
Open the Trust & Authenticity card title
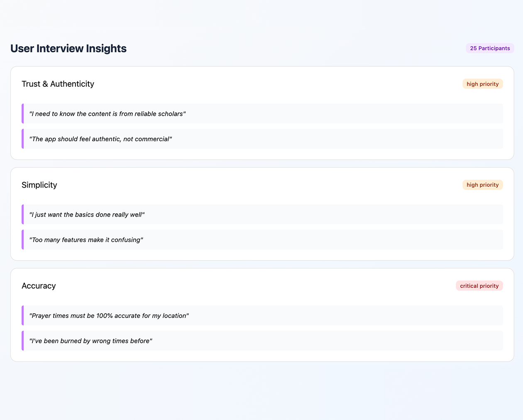(x=58, y=84)
